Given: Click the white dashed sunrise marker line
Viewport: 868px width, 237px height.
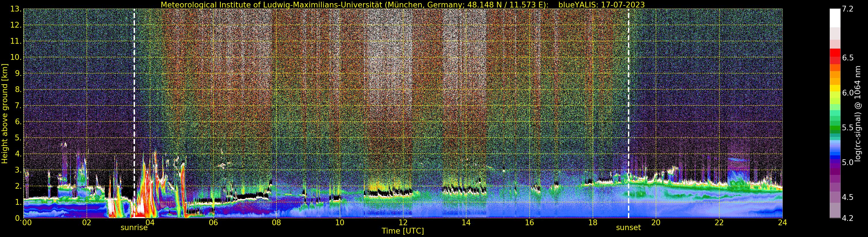Looking at the screenshot, I should [x=134, y=113].
